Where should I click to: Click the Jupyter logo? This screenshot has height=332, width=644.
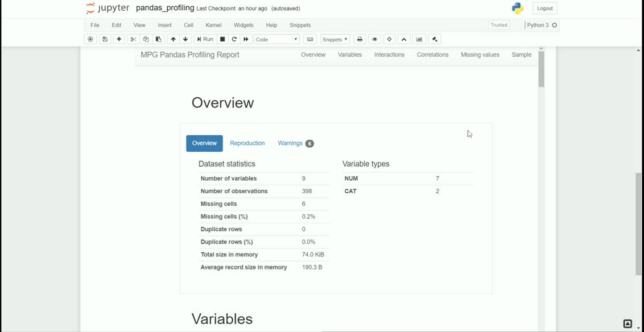[108, 8]
